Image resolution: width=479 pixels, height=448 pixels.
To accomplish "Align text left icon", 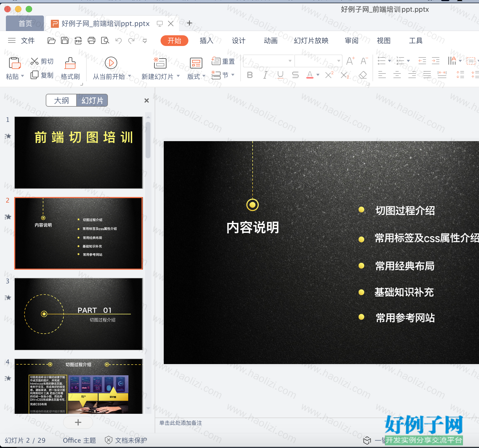I will (382, 75).
